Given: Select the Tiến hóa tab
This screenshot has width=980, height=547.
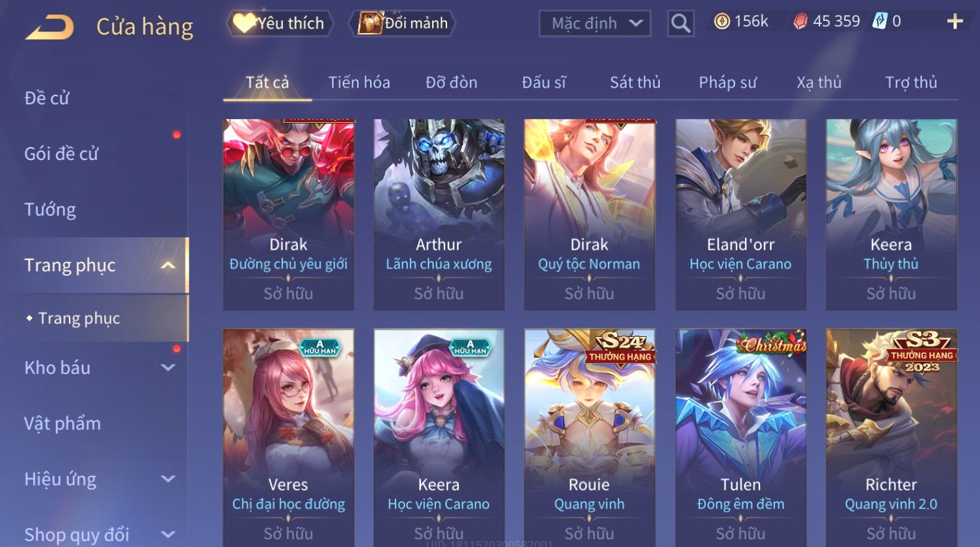Looking at the screenshot, I should point(359,83).
